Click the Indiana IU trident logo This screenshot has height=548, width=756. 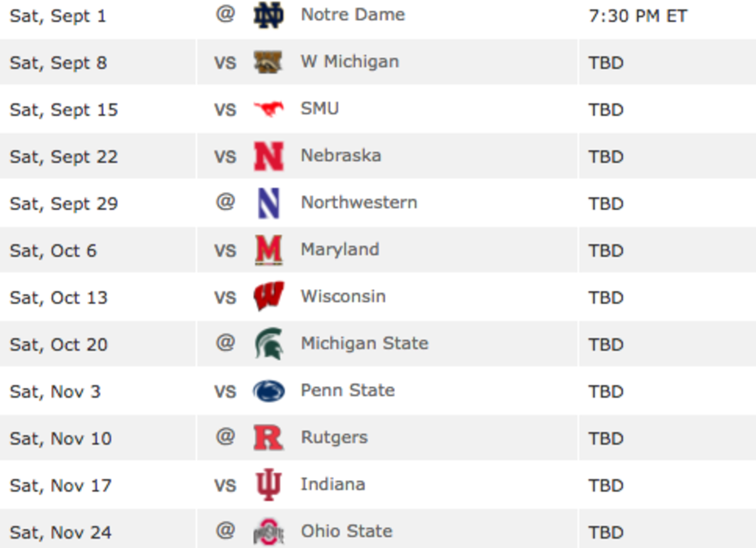point(268,485)
